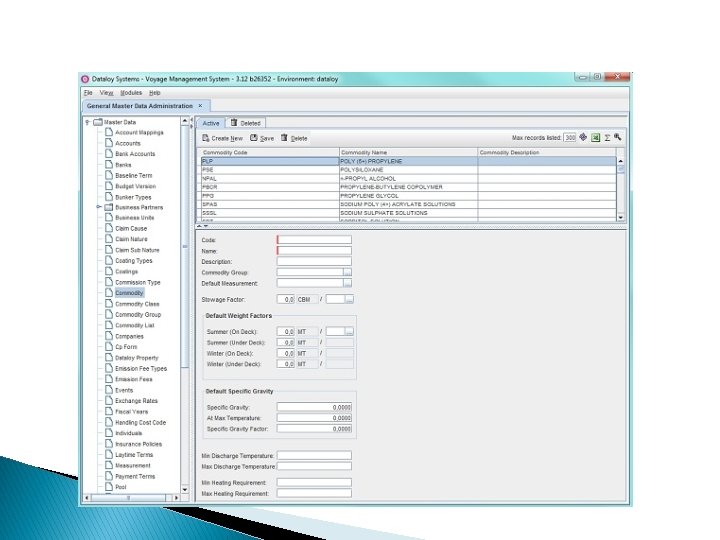Select Emission Fee Types in the tree
The height and width of the screenshot is (540, 720).
pos(141,368)
